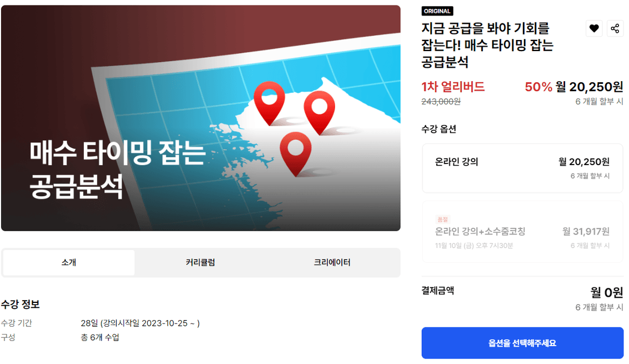The width and height of the screenshot is (629, 364).
Task: Click the course title heading text
Action: pos(487,45)
